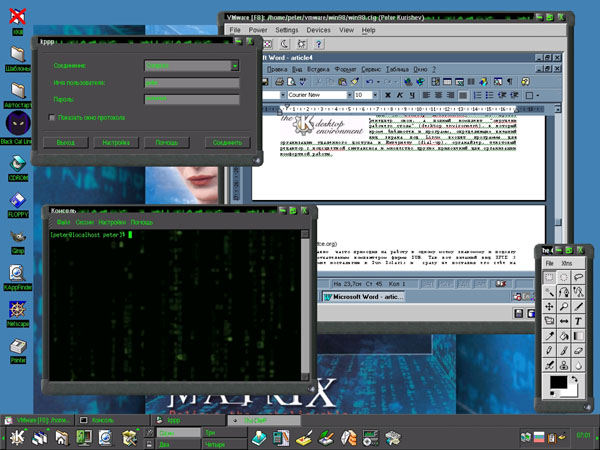
Task: Toggle align left in Word
Action: pyautogui.click(x=426, y=95)
